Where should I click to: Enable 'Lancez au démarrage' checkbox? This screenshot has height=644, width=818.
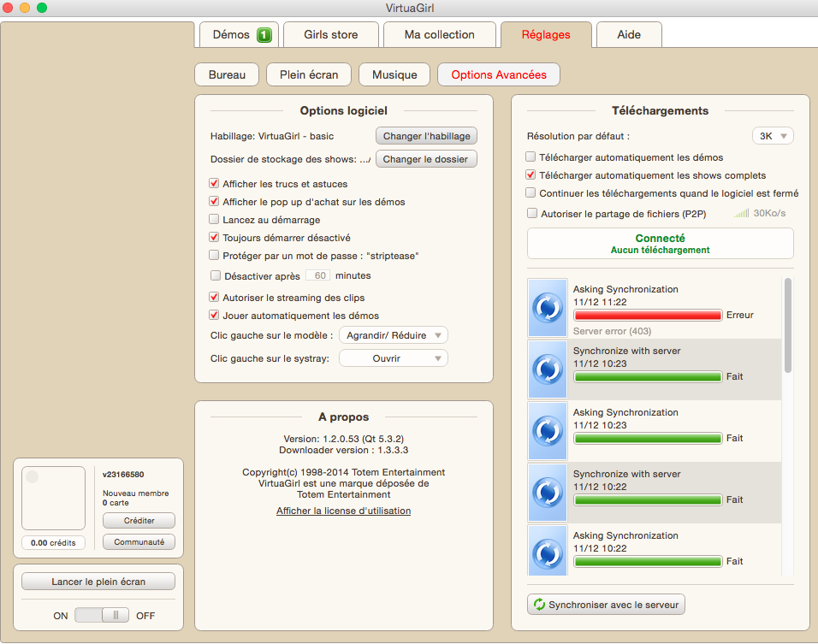214,220
